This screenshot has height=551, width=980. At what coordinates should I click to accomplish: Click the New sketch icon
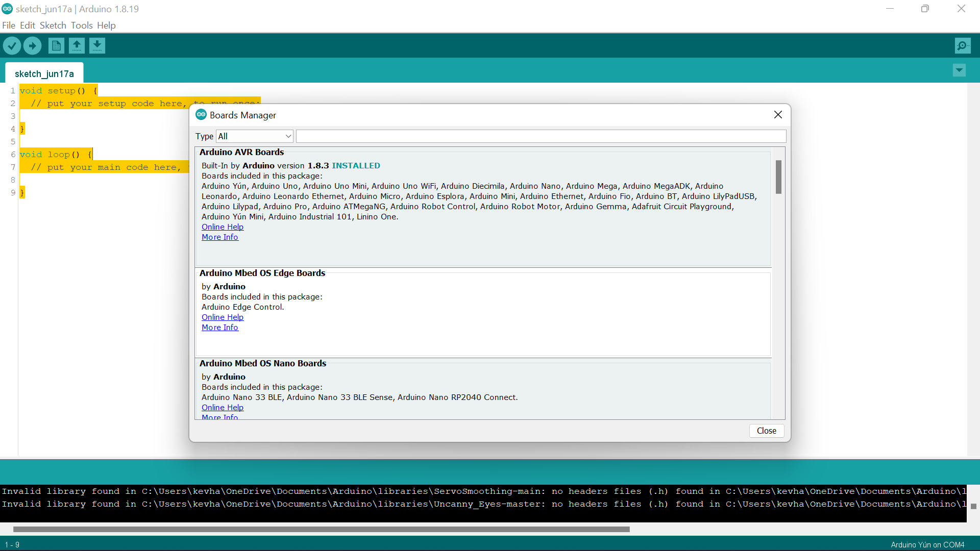[56, 46]
